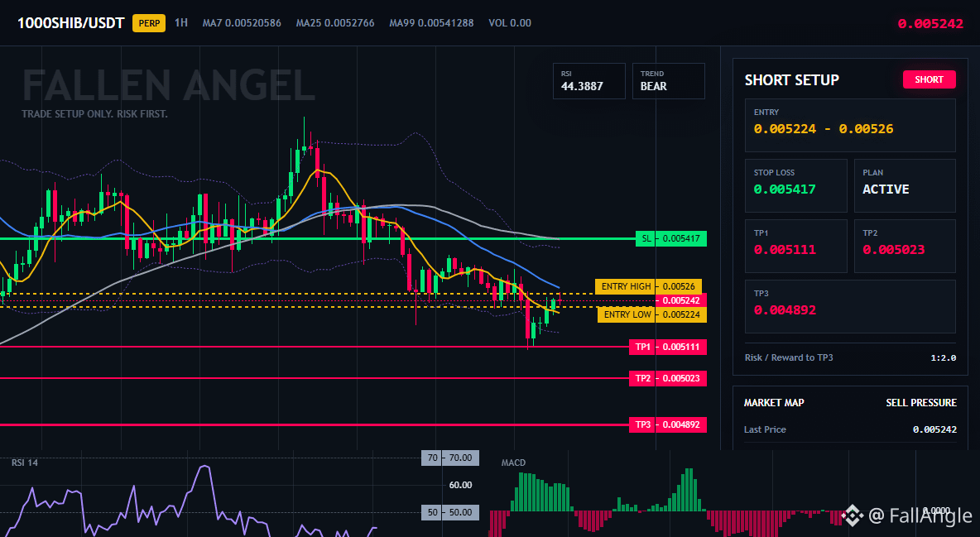Click the 1:2.0 risk reward value
Image resolution: width=980 pixels, height=537 pixels.
[943, 358]
